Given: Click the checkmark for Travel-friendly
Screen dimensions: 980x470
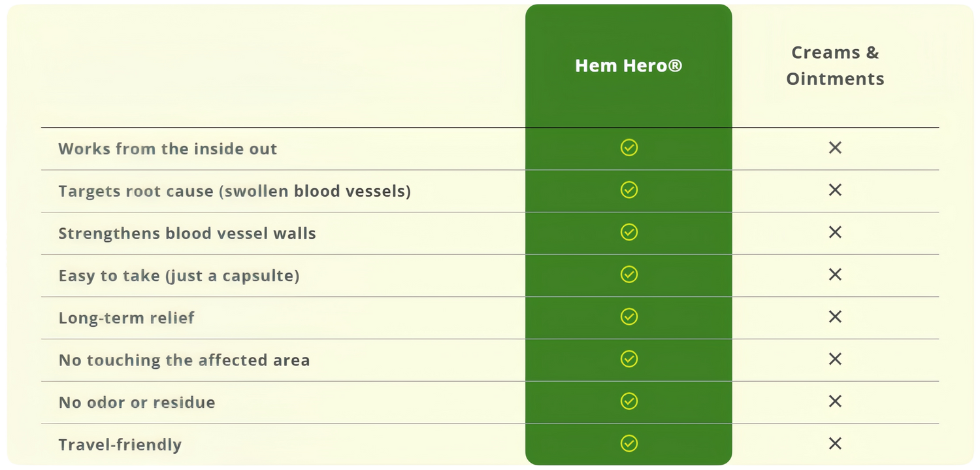Looking at the screenshot, I should [629, 444].
